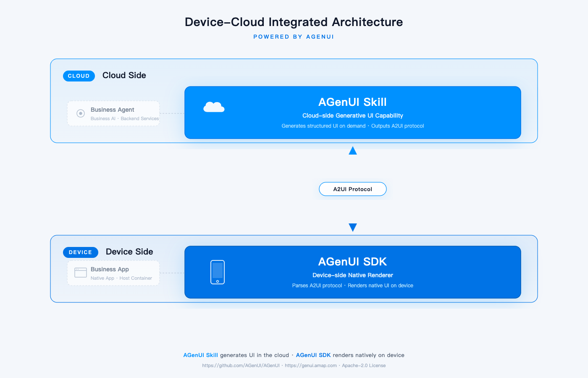This screenshot has height=378, width=588.
Task: Click the AGenUI Skill heading
Action: (352, 102)
